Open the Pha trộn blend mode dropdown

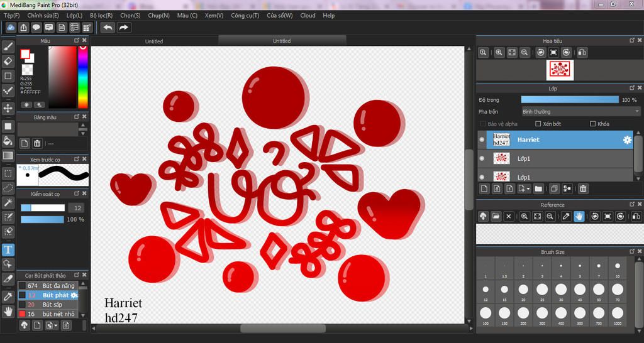point(580,111)
